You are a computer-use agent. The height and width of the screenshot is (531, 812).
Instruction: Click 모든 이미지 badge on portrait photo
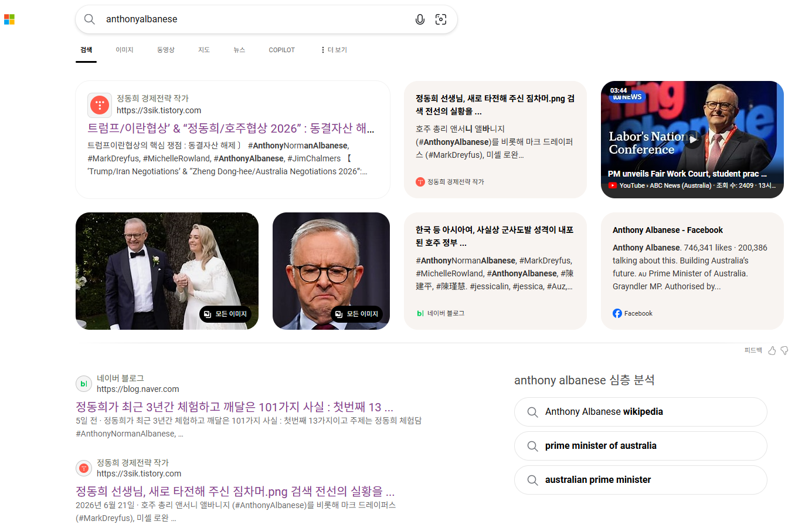[356, 314]
